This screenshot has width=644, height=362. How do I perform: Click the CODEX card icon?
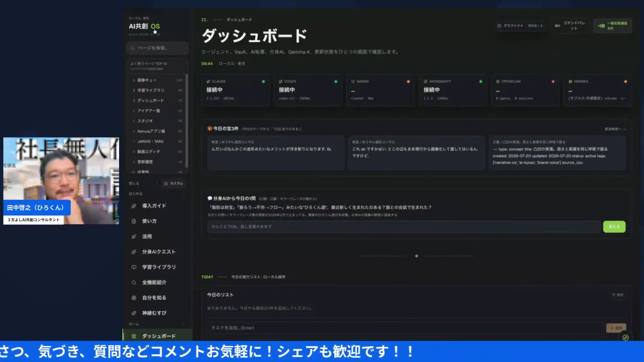(x=281, y=81)
